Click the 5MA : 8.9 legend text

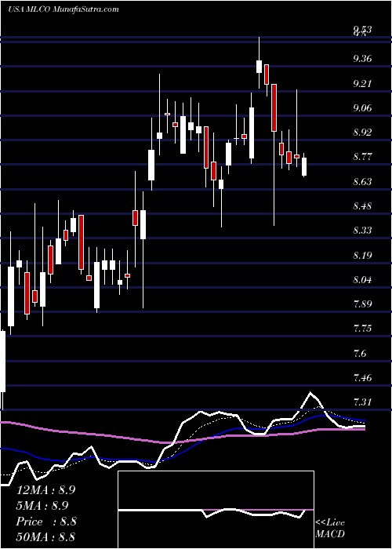(x=42, y=506)
